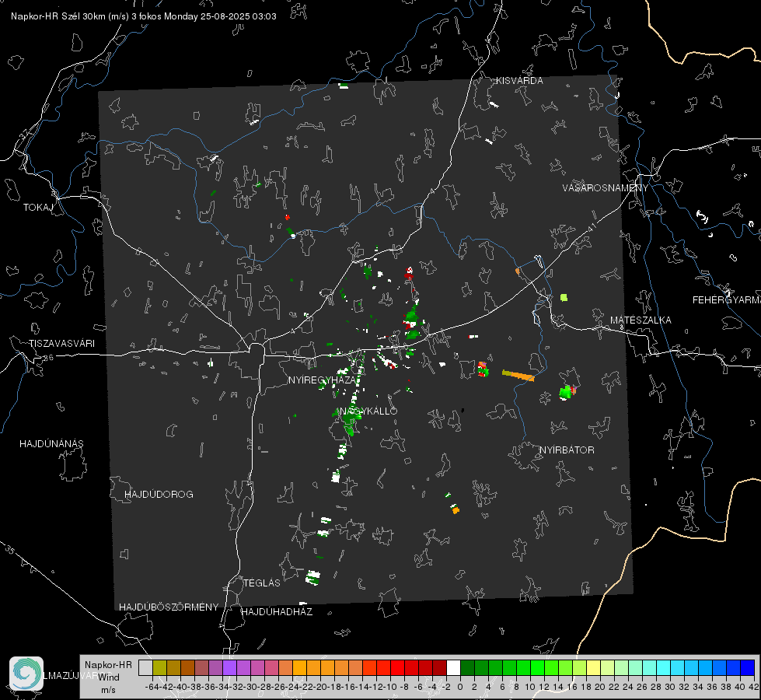This screenshot has height=700, width=761.
Task: Pick the dark green swatch right of white
Action: click(x=467, y=667)
